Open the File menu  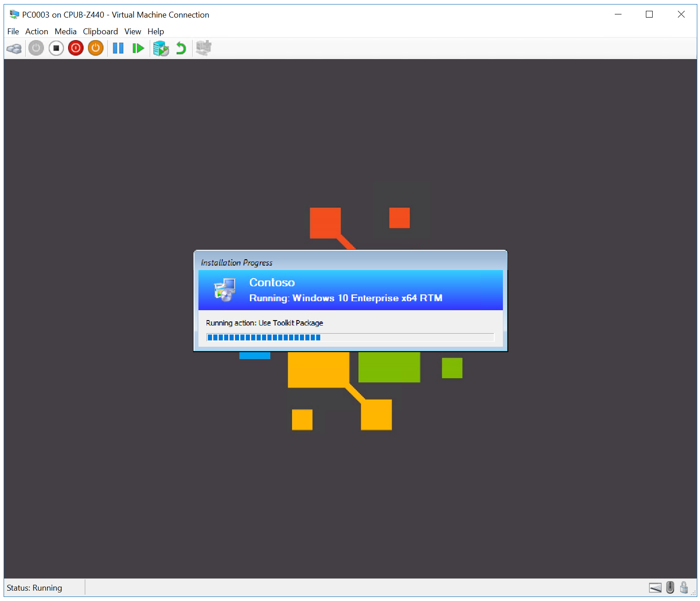click(x=13, y=31)
